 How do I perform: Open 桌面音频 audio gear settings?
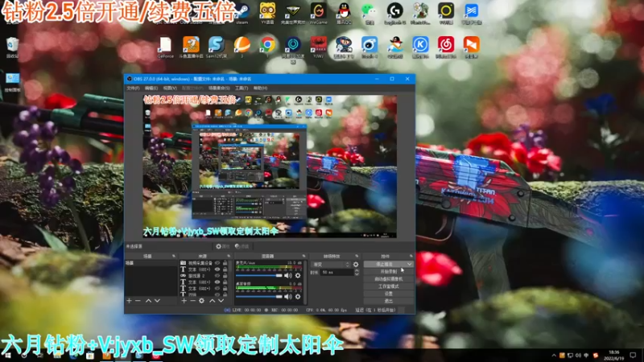[298, 296]
